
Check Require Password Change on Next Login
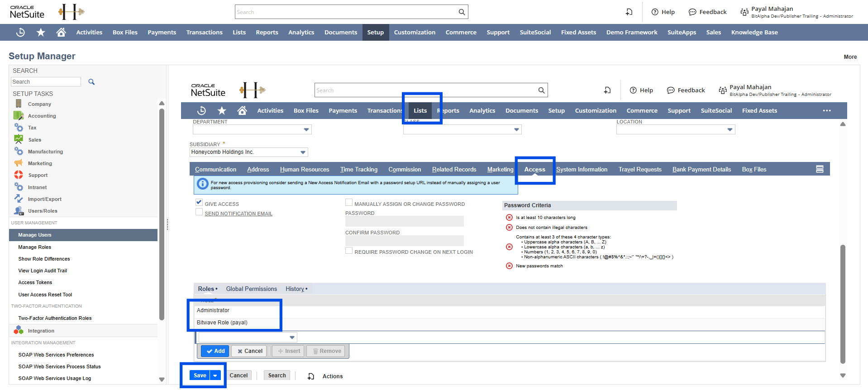point(349,250)
